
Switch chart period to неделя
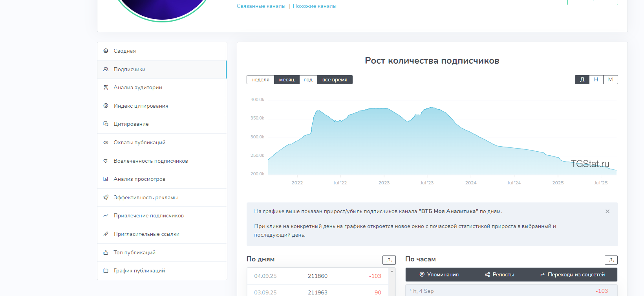[260, 80]
